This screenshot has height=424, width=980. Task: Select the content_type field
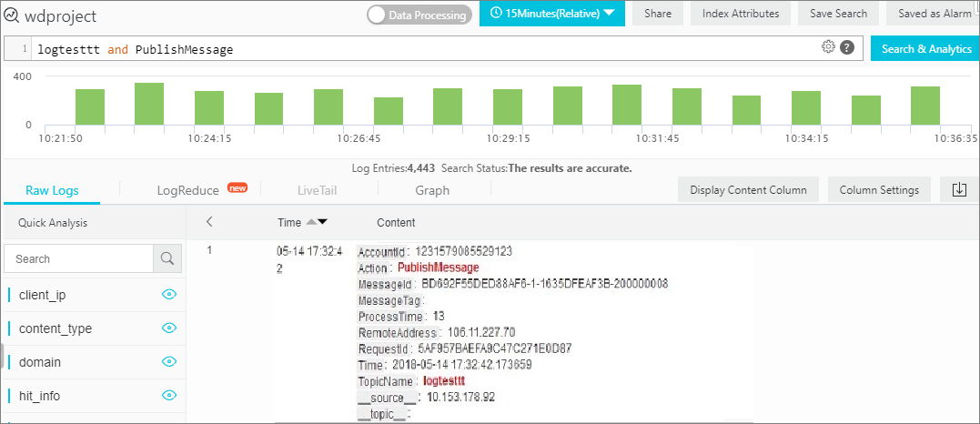click(56, 329)
